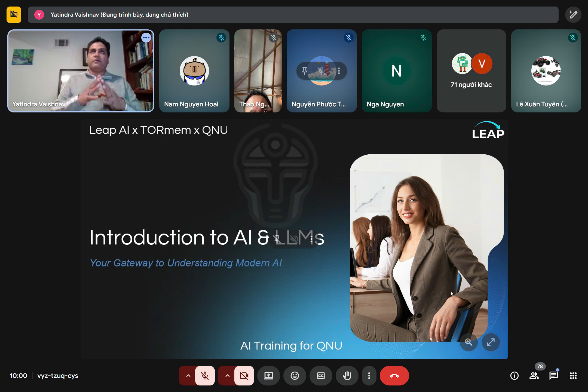Pin Nguyễn Phước T's video tile
The width and height of the screenshot is (588, 392).
[x=305, y=71]
